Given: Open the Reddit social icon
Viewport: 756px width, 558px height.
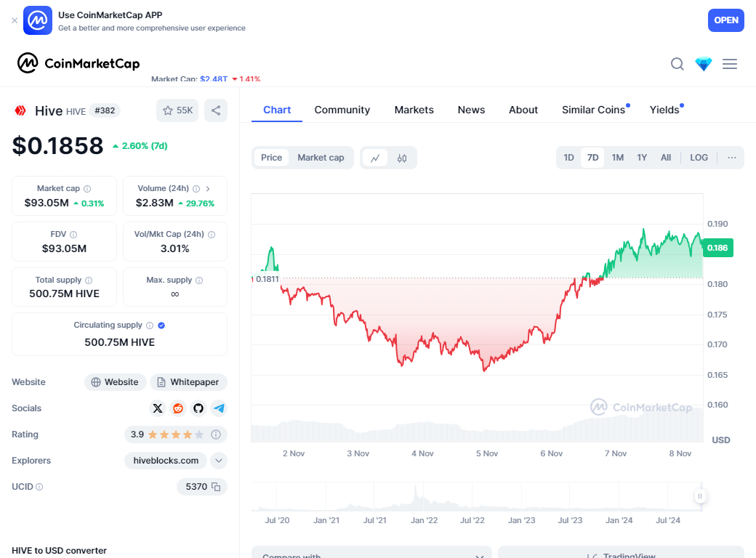Looking at the screenshot, I should point(178,408).
